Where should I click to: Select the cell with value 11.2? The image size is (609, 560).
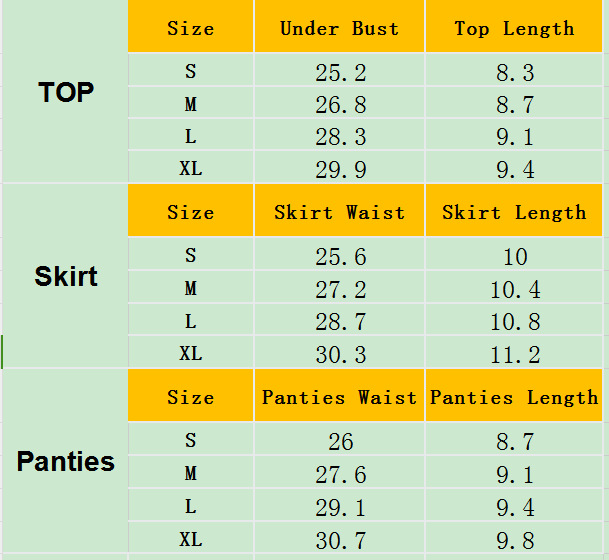pyautogui.click(x=514, y=354)
